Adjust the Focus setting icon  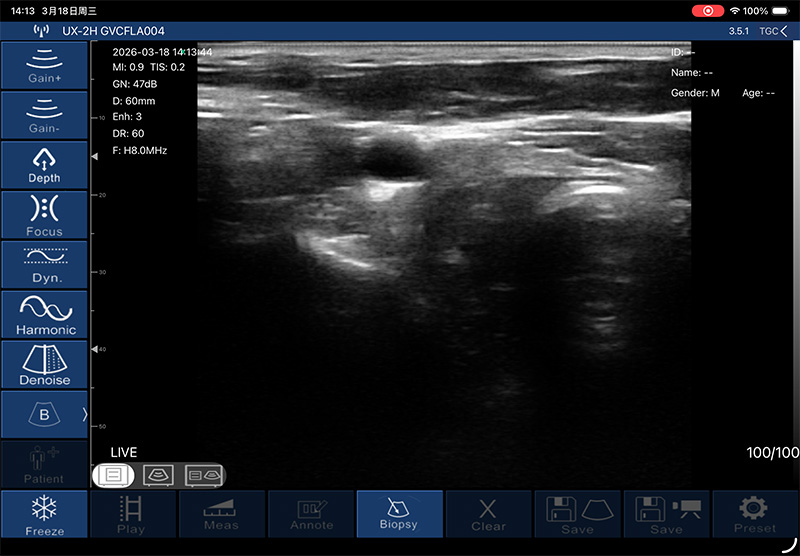(44, 214)
